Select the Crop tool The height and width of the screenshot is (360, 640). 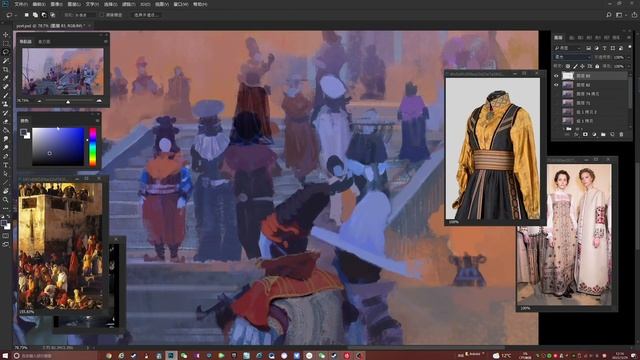coord(6,69)
